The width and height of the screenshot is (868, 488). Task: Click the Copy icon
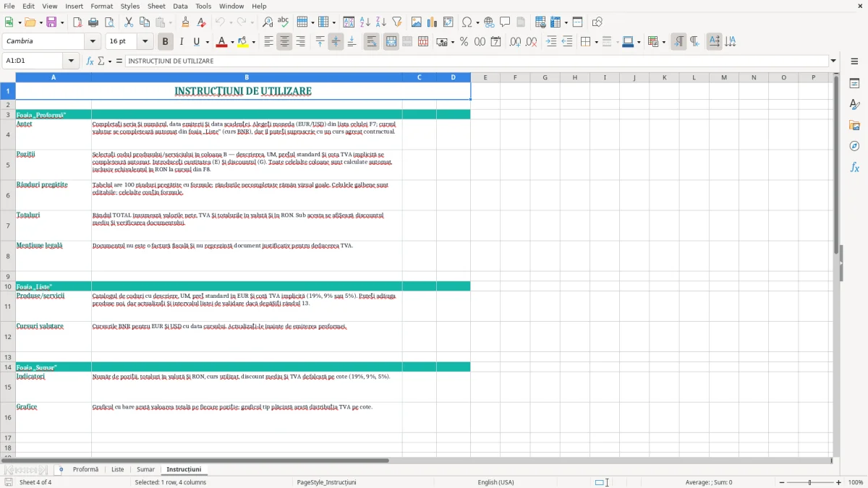tap(145, 22)
